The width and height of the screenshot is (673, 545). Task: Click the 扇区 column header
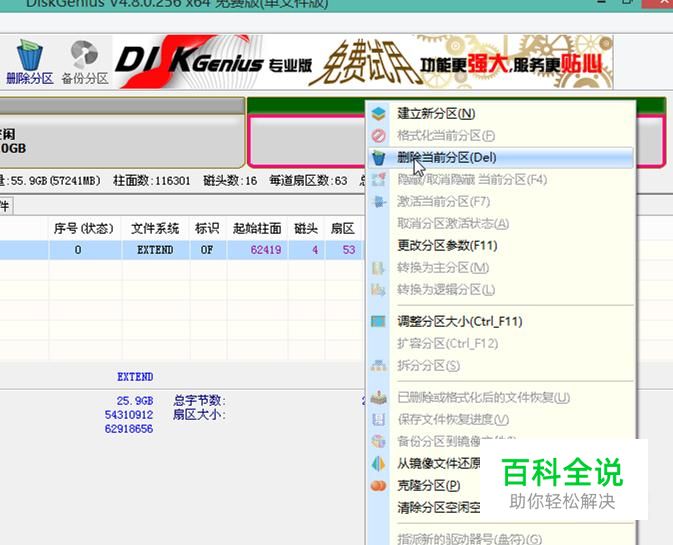point(343,228)
